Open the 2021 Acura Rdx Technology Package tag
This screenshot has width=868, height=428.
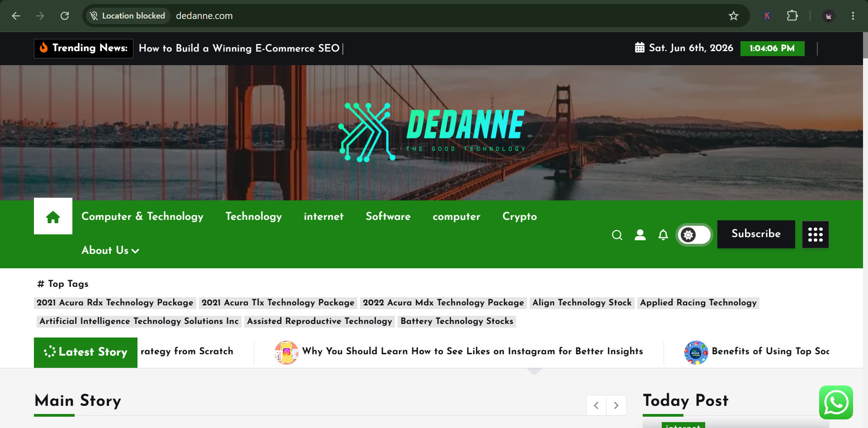tap(115, 303)
